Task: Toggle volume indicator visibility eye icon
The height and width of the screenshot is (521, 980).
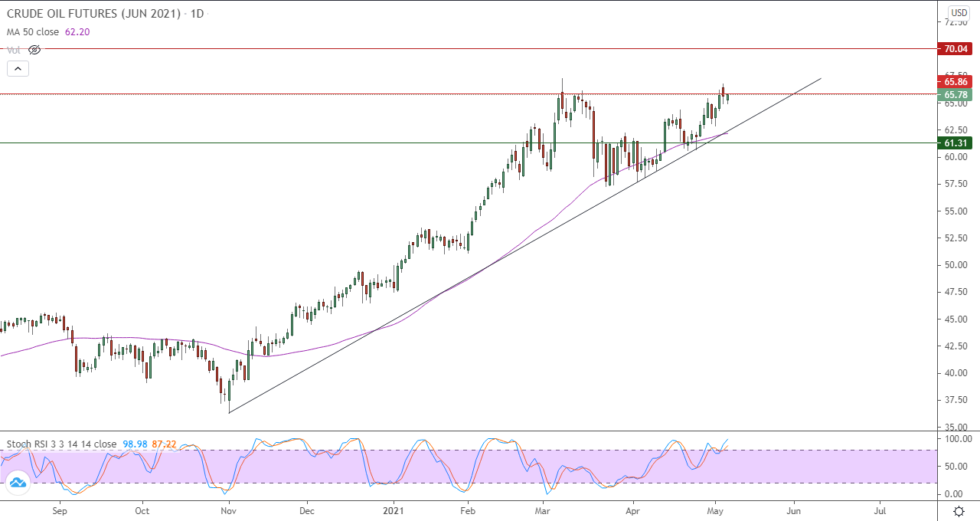Action: tap(34, 50)
